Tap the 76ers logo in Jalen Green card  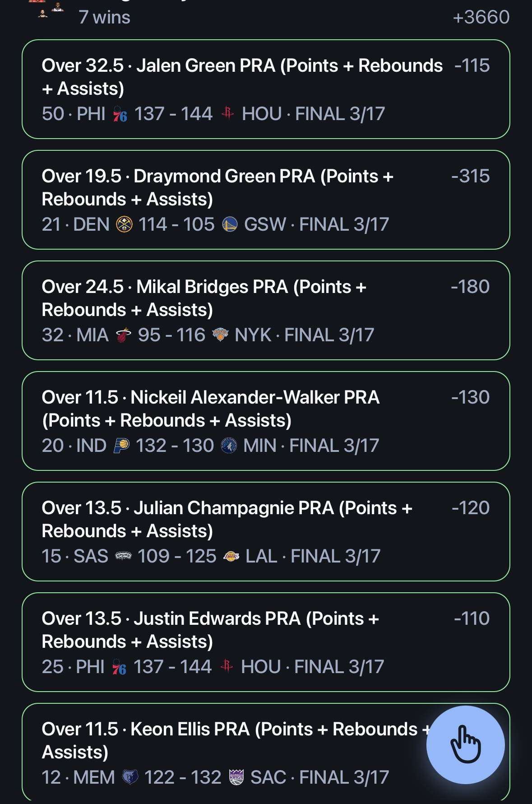(x=120, y=115)
